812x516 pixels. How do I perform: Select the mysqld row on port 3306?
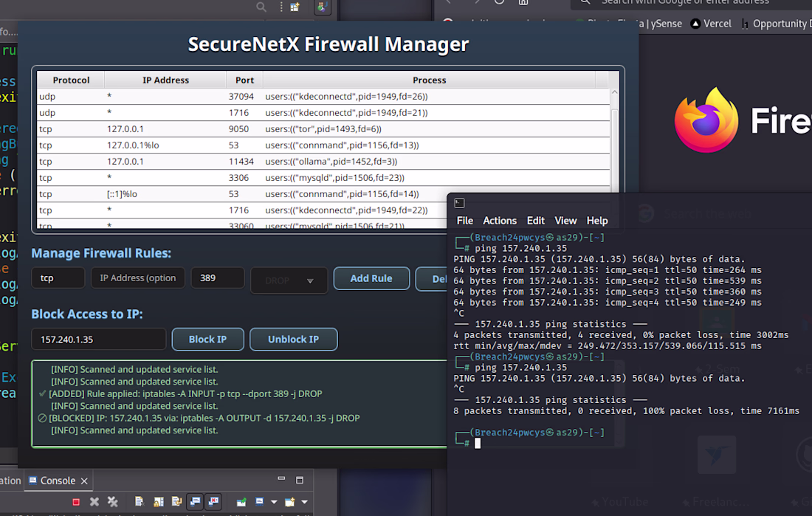(323, 178)
